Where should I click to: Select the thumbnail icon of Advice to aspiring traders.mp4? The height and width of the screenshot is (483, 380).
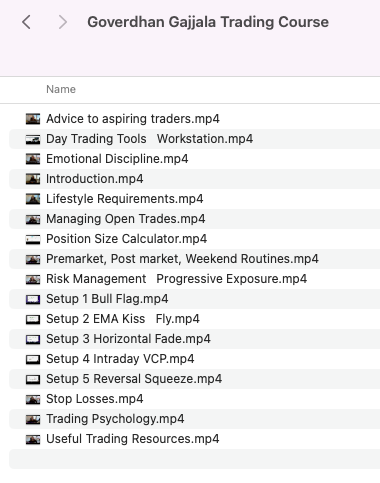point(33,119)
